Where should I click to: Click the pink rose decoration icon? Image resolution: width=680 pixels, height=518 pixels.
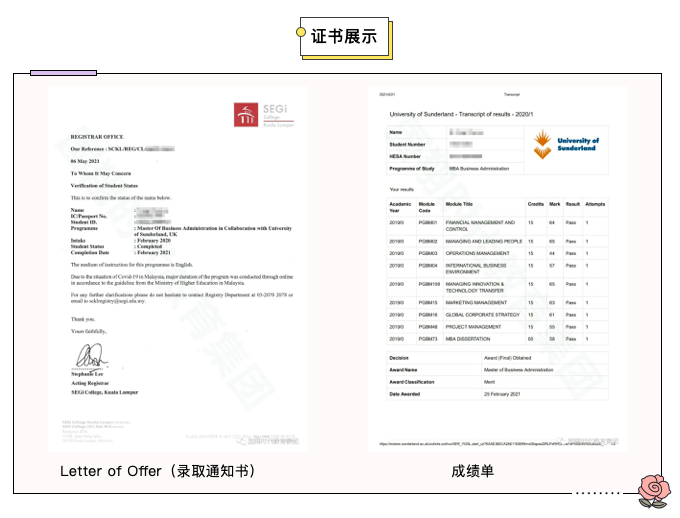[x=654, y=491]
